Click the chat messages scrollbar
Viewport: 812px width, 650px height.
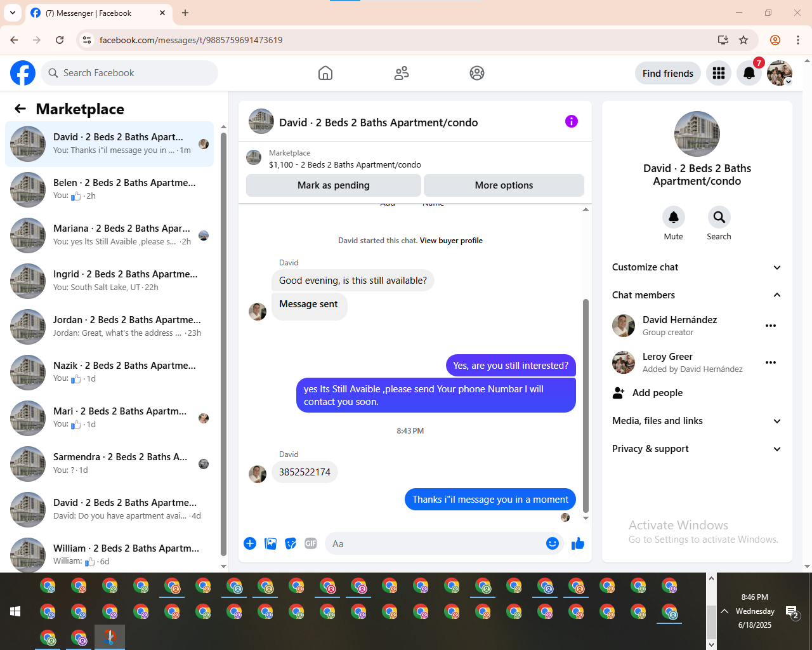tap(586, 406)
